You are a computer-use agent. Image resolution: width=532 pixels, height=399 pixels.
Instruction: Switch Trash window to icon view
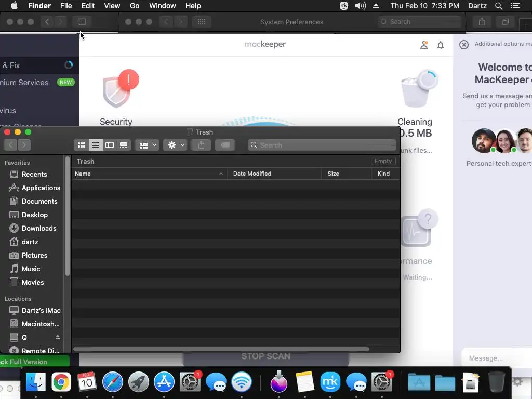click(x=82, y=145)
